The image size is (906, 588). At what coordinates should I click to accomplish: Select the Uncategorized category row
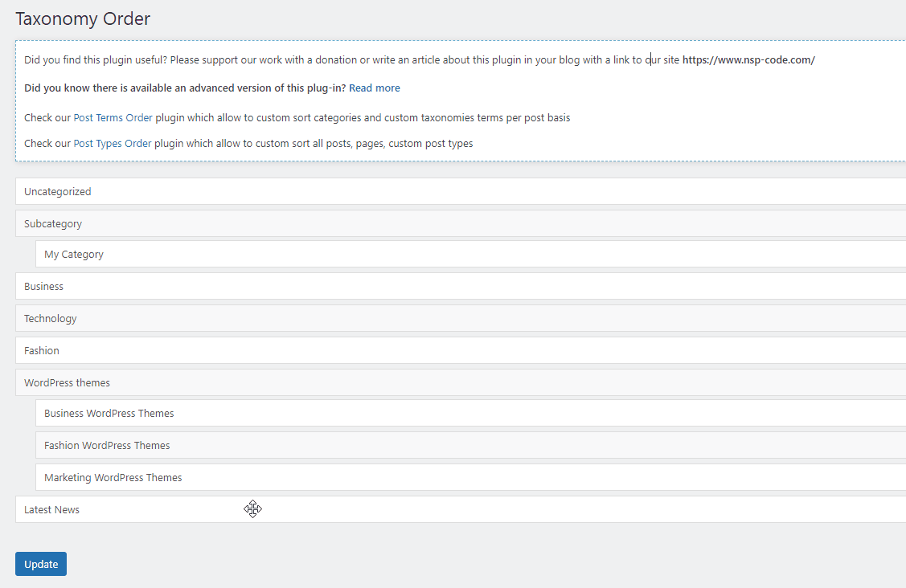coord(58,191)
